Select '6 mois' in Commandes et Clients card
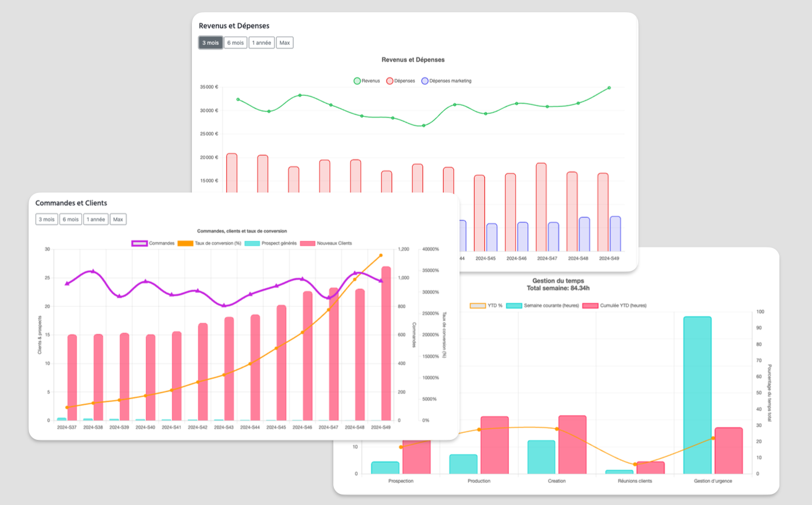 [70, 220]
